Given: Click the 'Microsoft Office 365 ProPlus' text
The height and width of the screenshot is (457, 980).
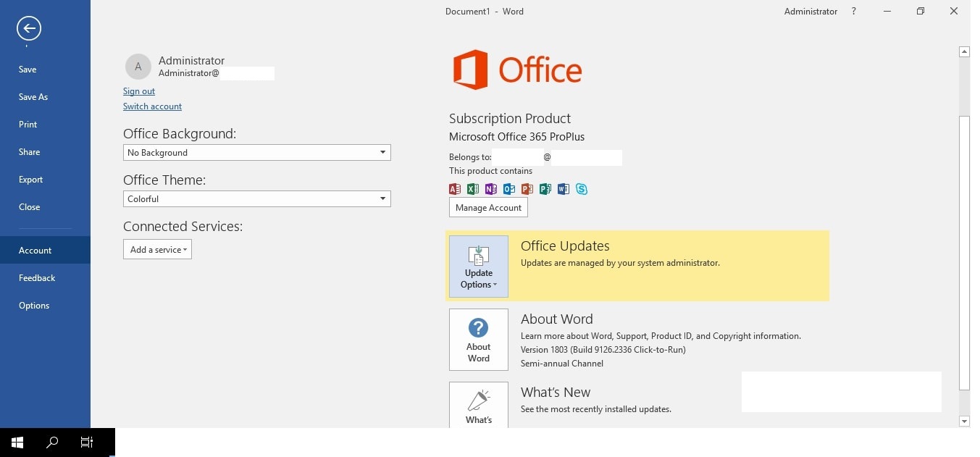Looking at the screenshot, I should [516, 137].
